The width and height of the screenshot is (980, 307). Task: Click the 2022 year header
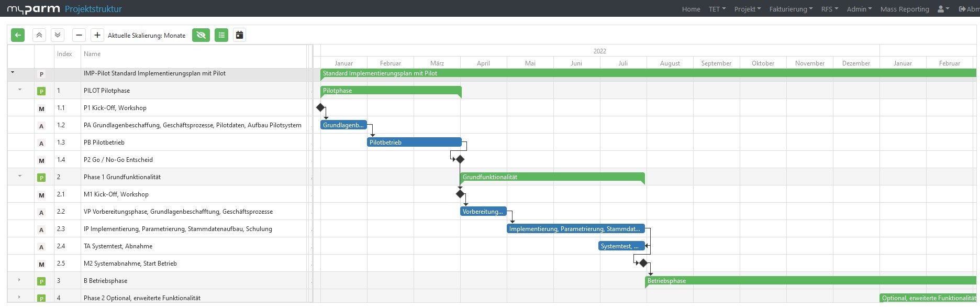pos(600,51)
